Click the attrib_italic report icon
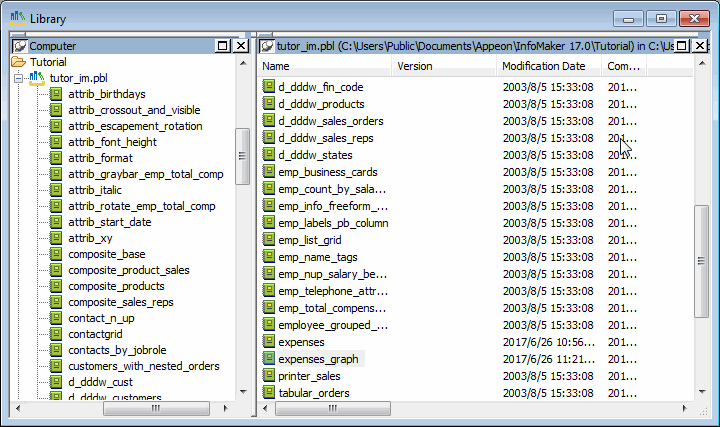The height and width of the screenshot is (427, 720). (x=56, y=190)
